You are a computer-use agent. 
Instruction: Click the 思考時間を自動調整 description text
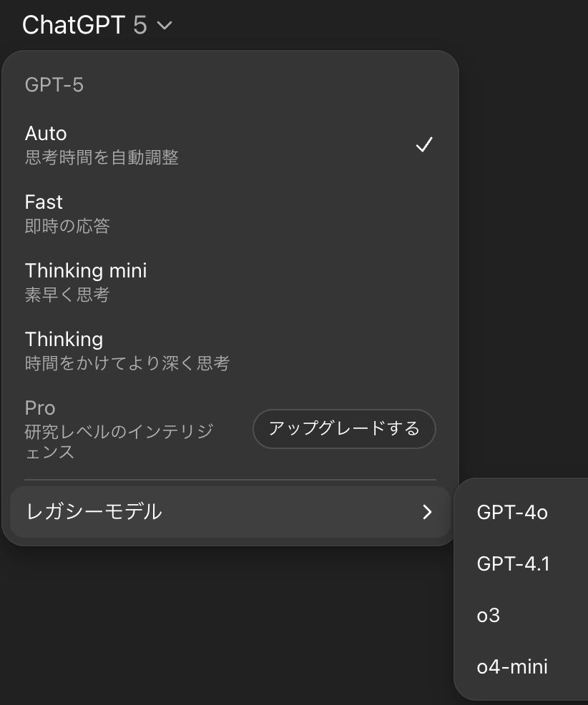102,157
